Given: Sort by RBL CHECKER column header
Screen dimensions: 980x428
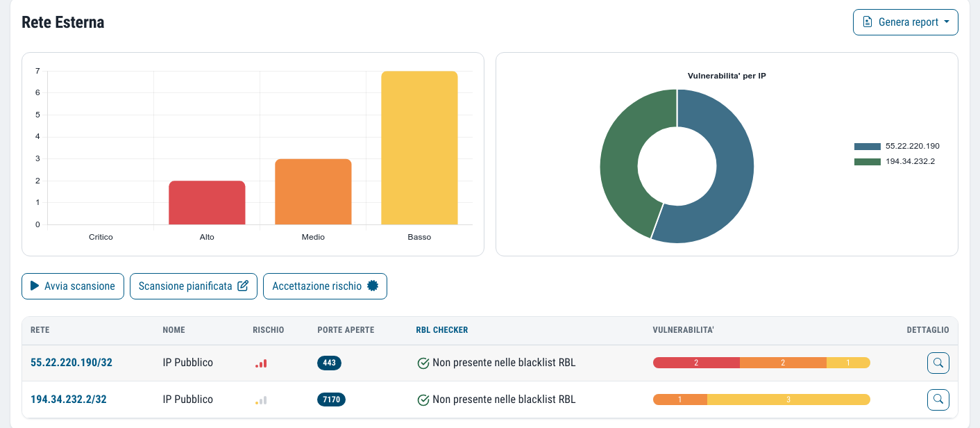Looking at the screenshot, I should pyautogui.click(x=441, y=330).
